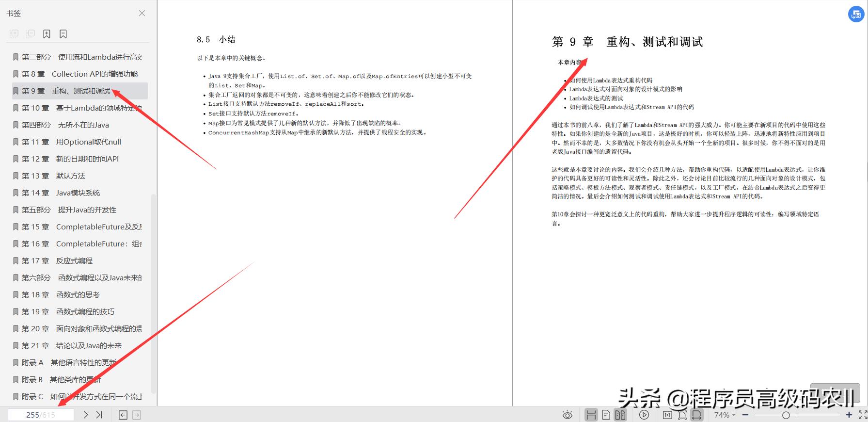The height and width of the screenshot is (422, 868).
Task: Open 第 15 章 CompletableFuture及反应式 bookmark
Action: pyautogui.click(x=80, y=227)
